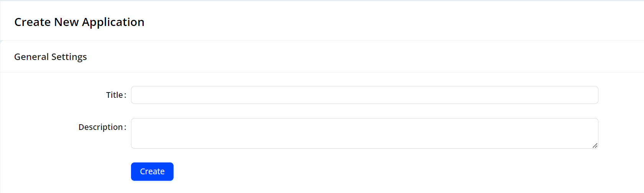
Task: Click the word Title beside the textbox
Action: [115, 95]
